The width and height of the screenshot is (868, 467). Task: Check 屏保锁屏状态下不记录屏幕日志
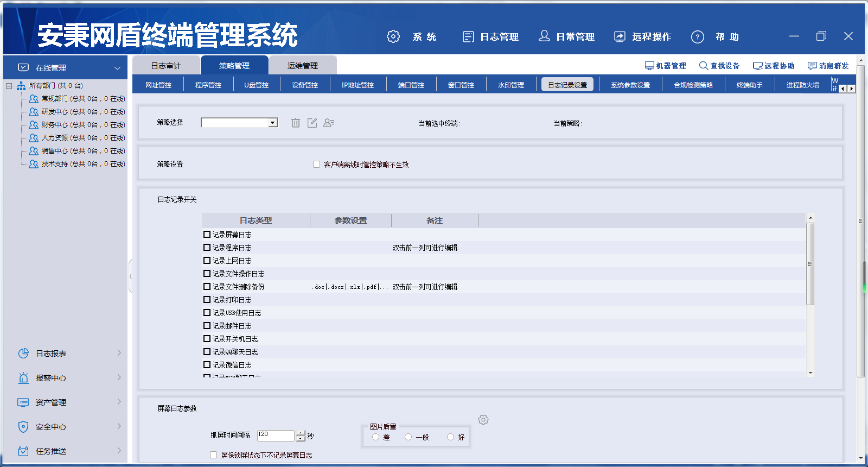(x=213, y=455)
